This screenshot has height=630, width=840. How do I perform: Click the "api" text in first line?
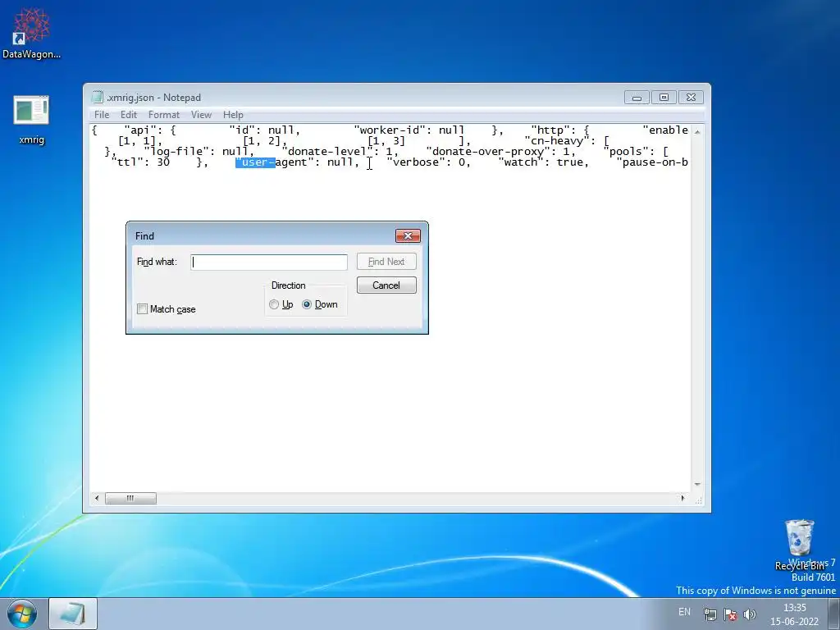(139, 130)
